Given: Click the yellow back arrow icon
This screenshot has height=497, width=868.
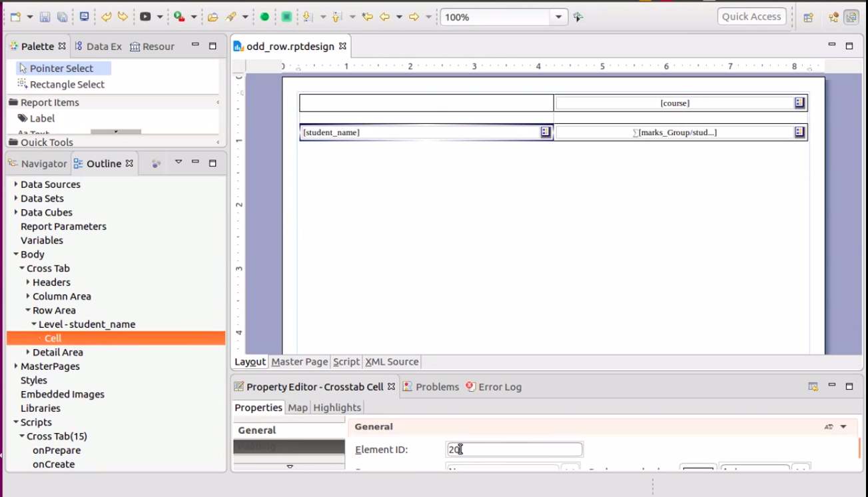Looking at the screenshot, I should [384, 17].
